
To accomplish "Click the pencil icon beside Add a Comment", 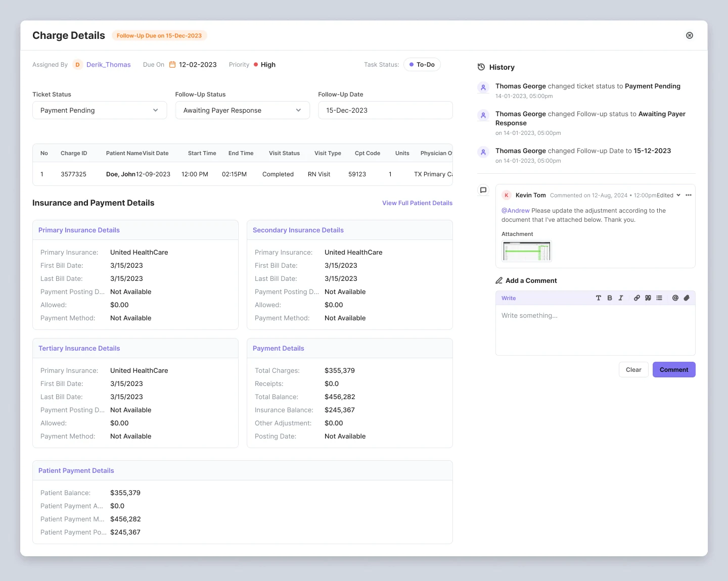I will click(499, 280).
